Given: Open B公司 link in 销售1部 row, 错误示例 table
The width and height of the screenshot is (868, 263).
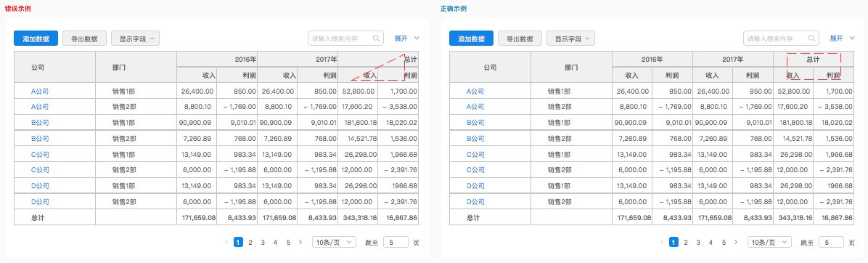Looking at the screenshot, I should [40, 122].
